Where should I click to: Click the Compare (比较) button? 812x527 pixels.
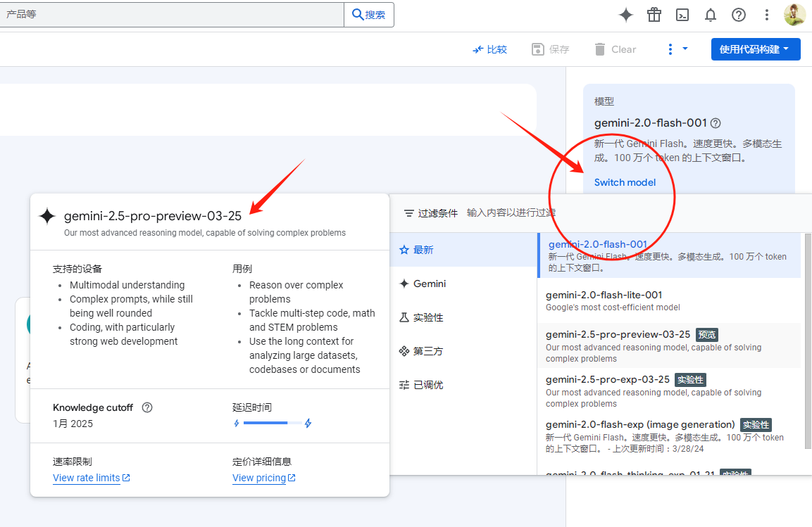tap(490, 50)
